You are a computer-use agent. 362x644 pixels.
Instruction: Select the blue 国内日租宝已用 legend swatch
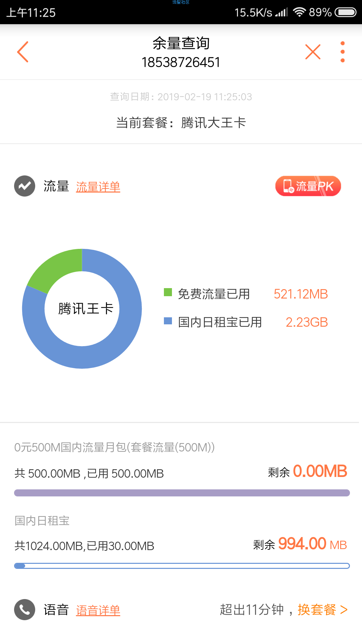point(168,321)
